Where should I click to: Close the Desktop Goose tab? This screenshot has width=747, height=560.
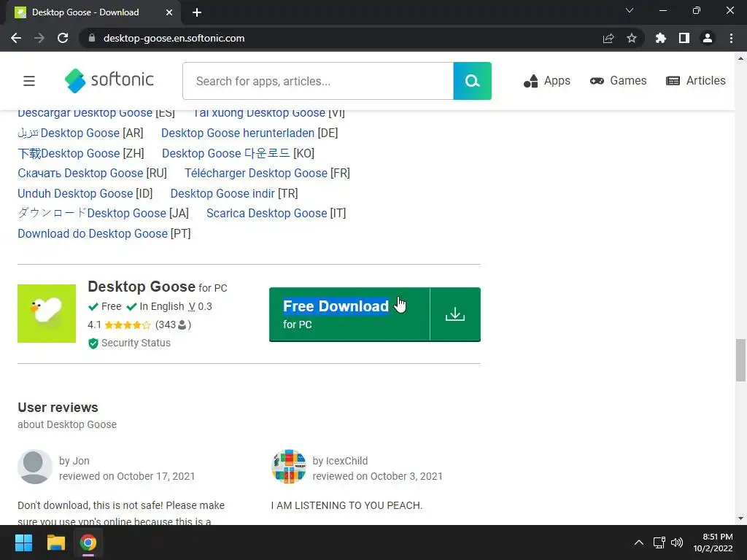point(169,12)
